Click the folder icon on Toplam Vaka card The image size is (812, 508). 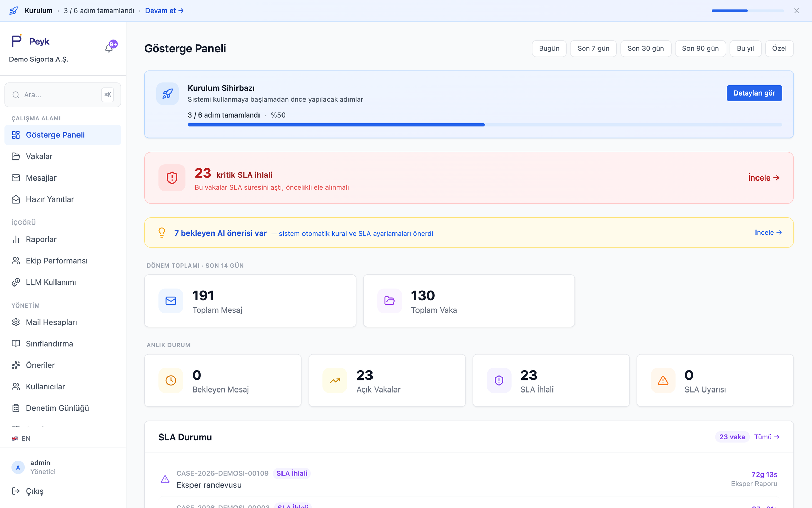tap(389, 301)
